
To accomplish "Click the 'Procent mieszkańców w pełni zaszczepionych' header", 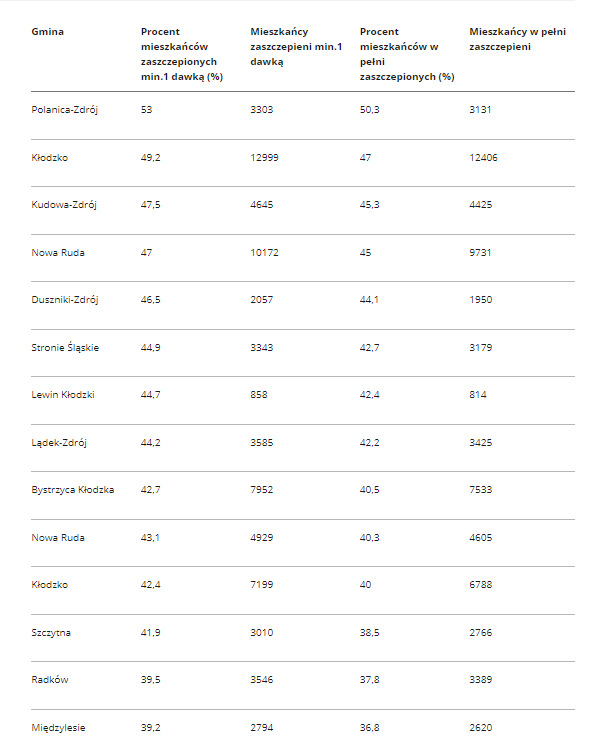I will click(x=407, y=54).
